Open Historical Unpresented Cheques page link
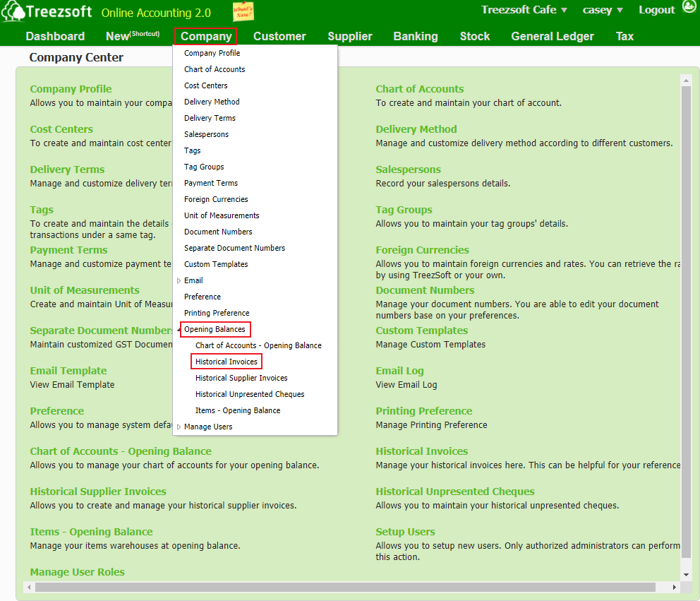 pos(455,492)
